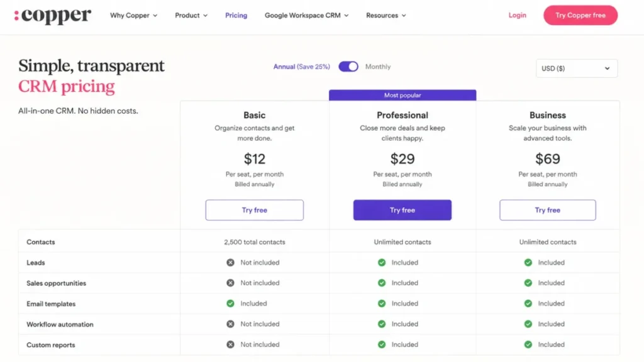Screen dimensions: 644x362
Task: Click the Basic Workflow automation X icon
Action: point(230,324)
